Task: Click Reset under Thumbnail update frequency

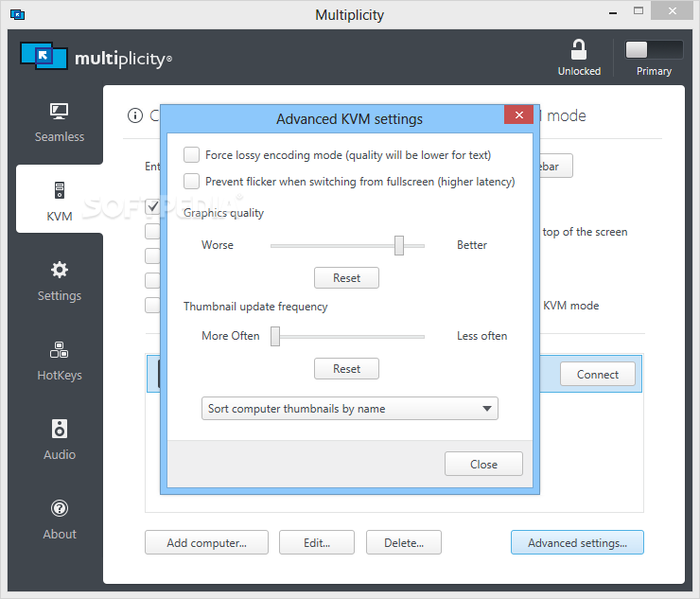Action: pos(346,368)
